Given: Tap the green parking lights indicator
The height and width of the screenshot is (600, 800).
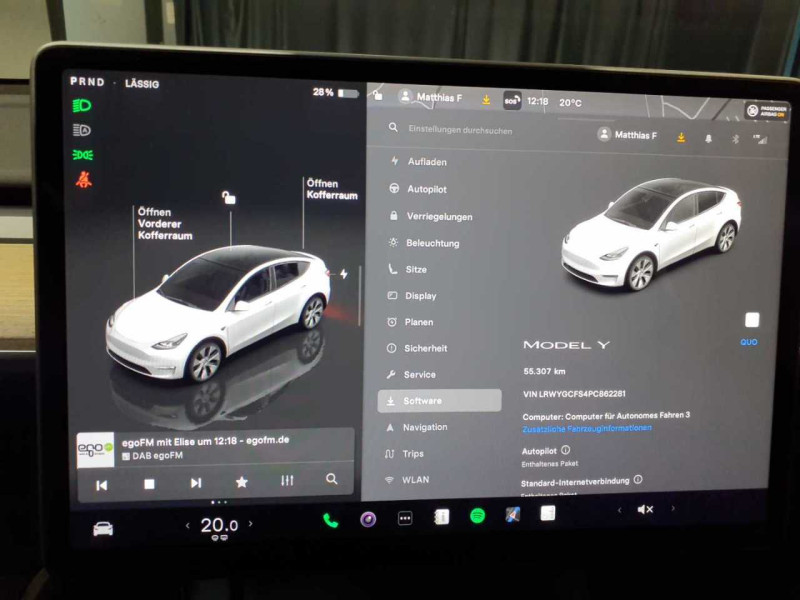Looking at the screenshot, I should tap(82, 155).
